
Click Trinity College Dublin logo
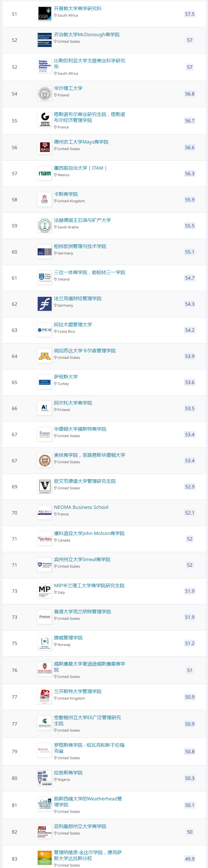pos(45,278)
